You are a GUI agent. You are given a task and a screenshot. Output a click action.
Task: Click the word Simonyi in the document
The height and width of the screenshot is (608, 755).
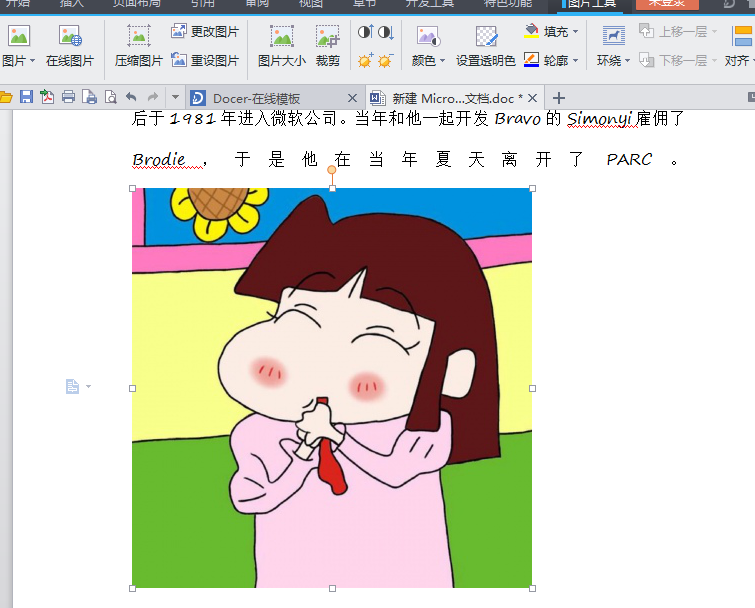pyautogui.click(x=599, y=118)
